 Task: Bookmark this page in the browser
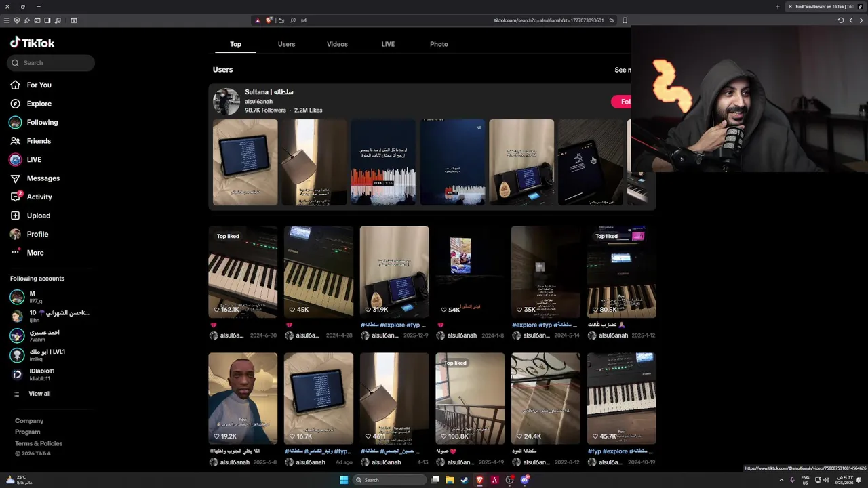coord(625,20)
